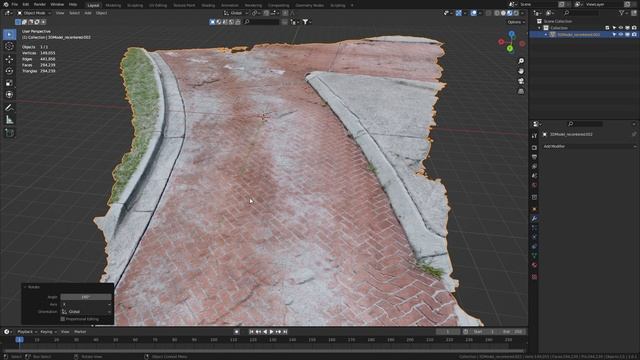The width and height of the screenshot is (640, 360).
Task: Open the Render properties tab icon
Action: tap(534, 147)
